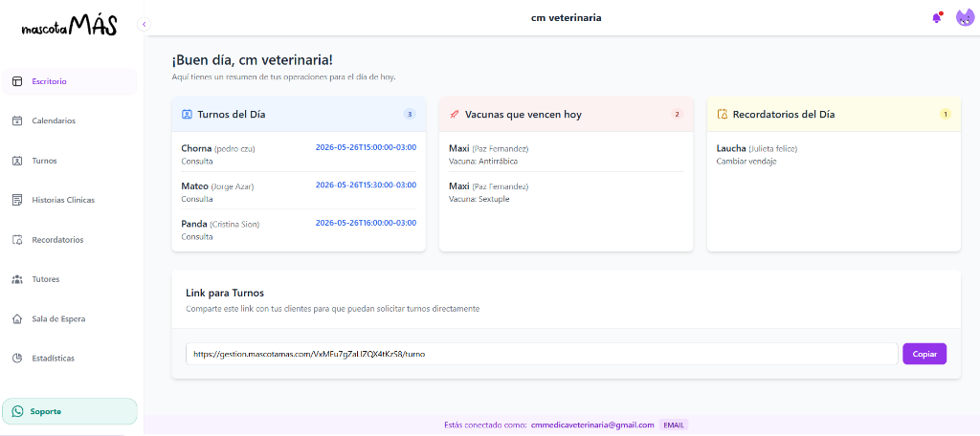The width and height of the screenshot is (980, 436).
Task: Click the WhatsApp icon in Soporte
Action: [x=17, y=411]
